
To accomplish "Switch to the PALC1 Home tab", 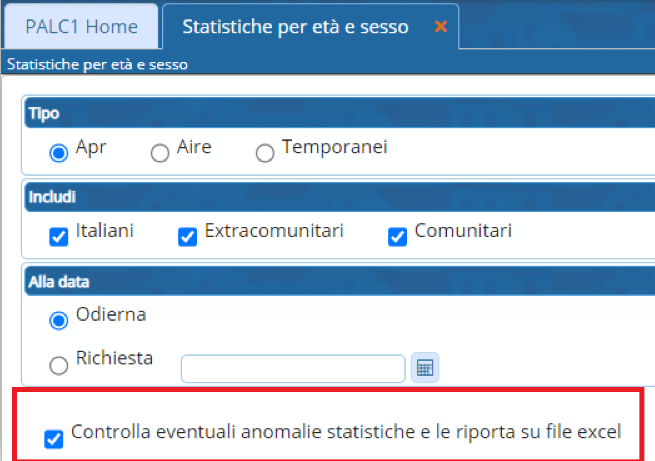I will [x=82, y=27].
